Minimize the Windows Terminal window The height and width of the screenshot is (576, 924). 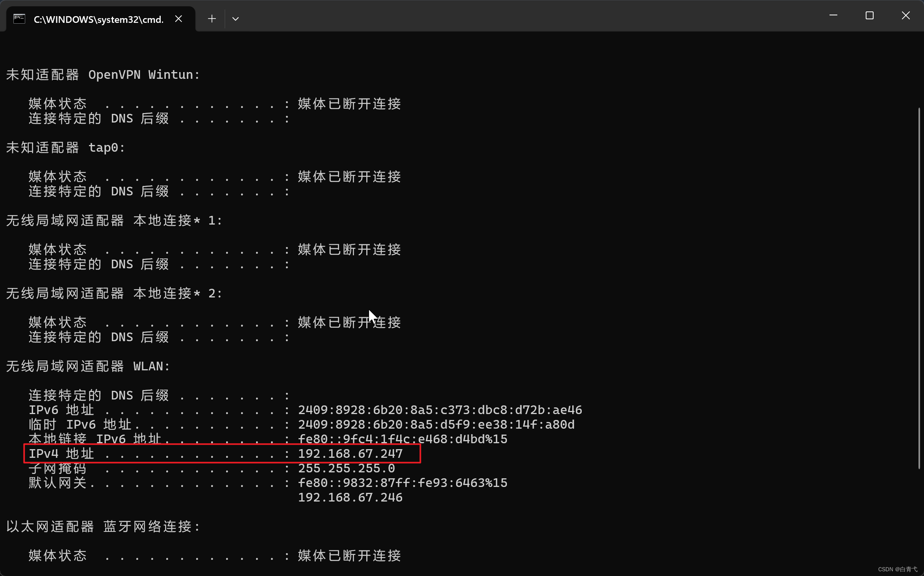[x=833, y=16]
